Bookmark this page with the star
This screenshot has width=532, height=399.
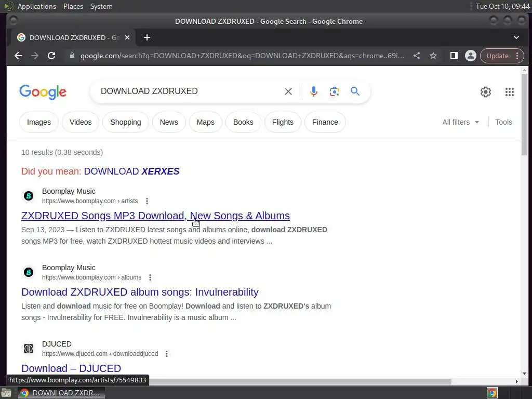pyautogui.click(x=433, y=56)
